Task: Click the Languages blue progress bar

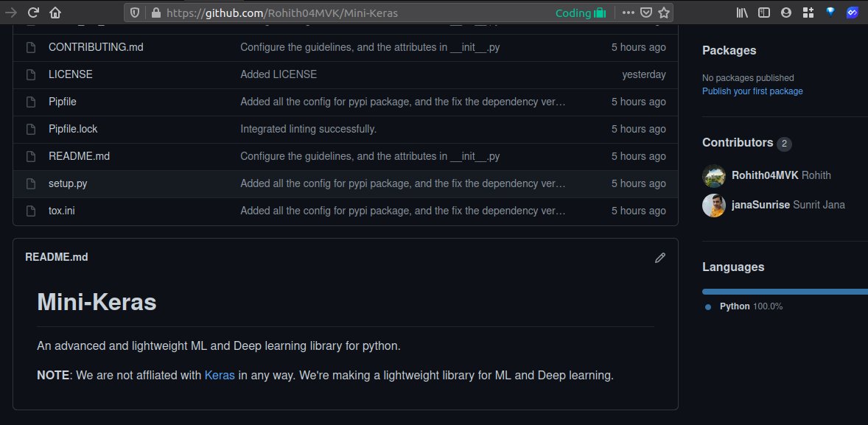Action: (785, 292)
